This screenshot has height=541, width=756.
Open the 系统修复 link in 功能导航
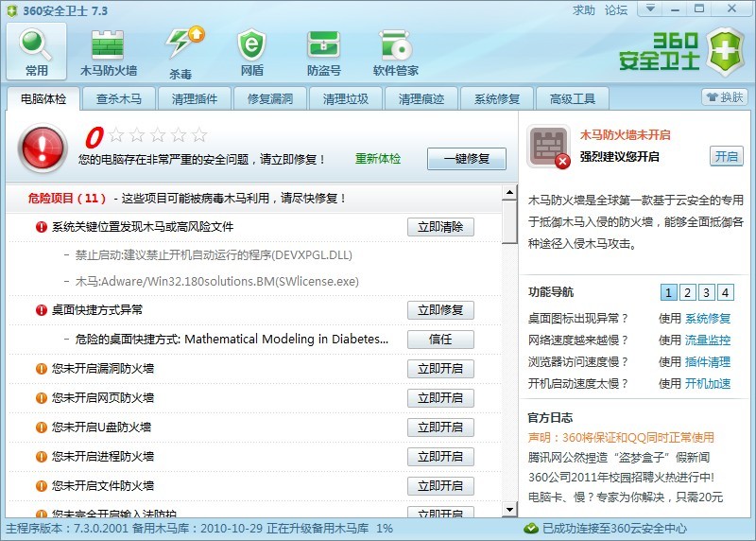(x=708, y=319)
